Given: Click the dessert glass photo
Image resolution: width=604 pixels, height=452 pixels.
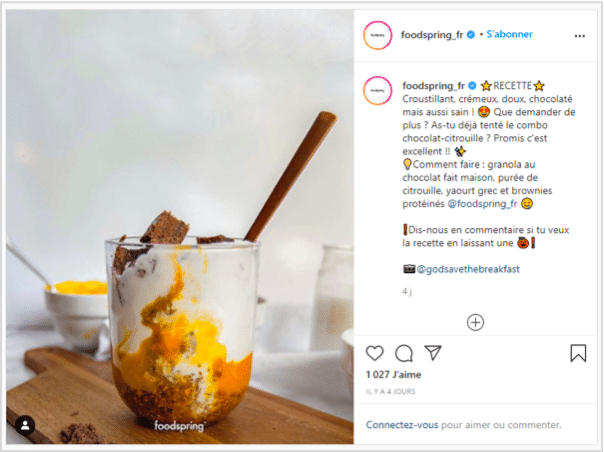Looking at the screenshot, I should point(180,227).
